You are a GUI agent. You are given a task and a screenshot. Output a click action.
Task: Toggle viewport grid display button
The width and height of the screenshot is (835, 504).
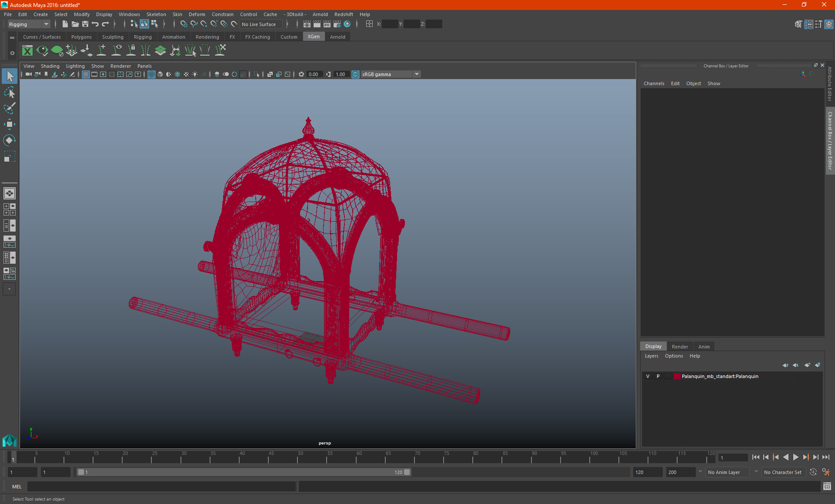coord(86,74)
